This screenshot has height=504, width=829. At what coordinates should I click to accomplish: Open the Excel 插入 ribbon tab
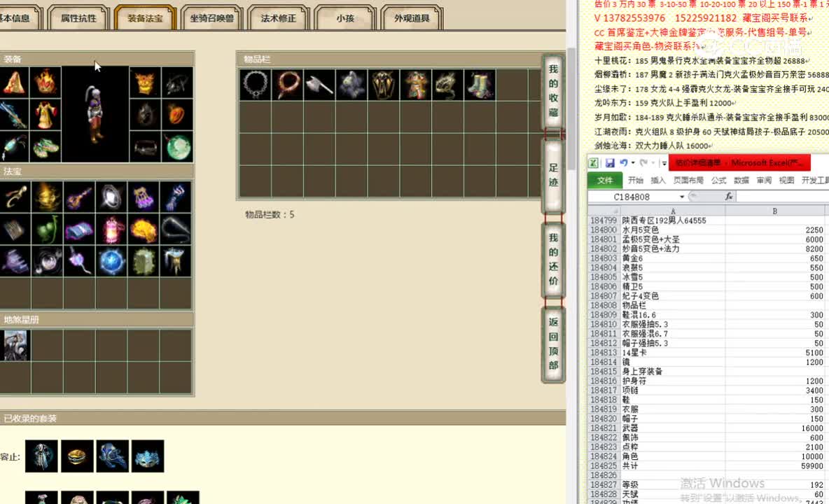[x=658, y=180]
